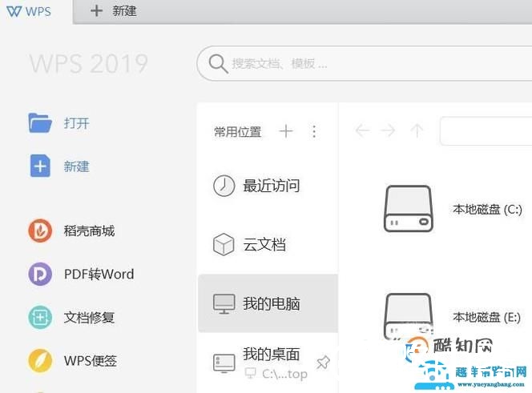Click the clock icon for 最近访问
Screen dimensions: 532x393
(x=224, y=186)
